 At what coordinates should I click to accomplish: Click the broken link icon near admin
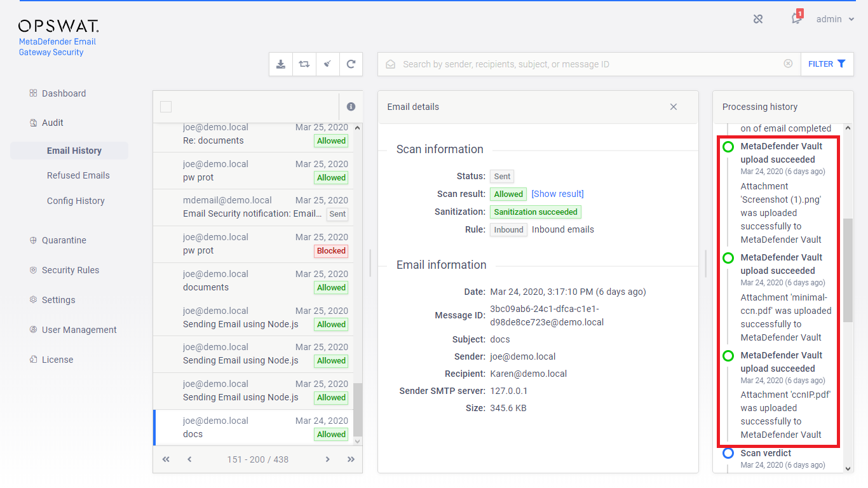tap(758, 19)
